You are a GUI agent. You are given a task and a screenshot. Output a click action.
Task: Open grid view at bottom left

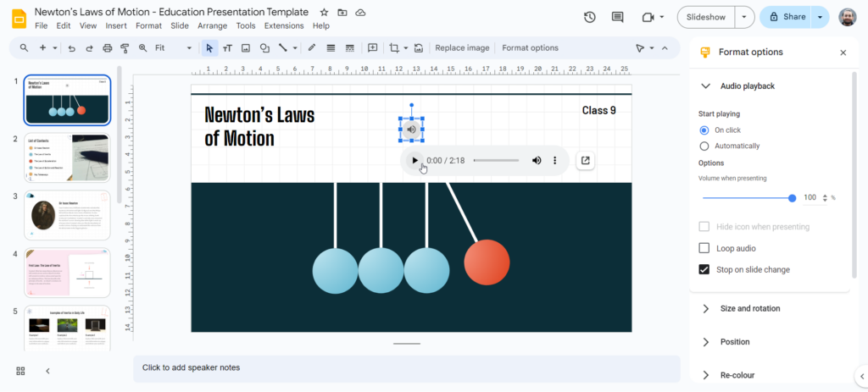click(21, 371)
